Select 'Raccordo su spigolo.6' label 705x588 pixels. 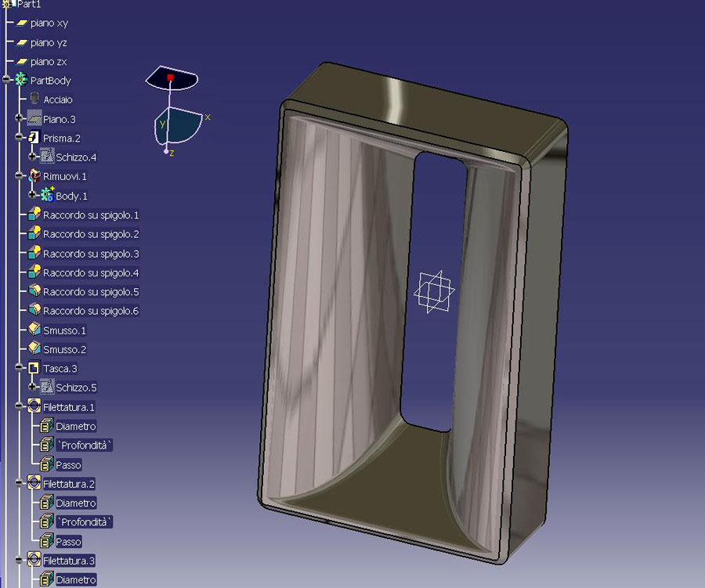(91, 311)
